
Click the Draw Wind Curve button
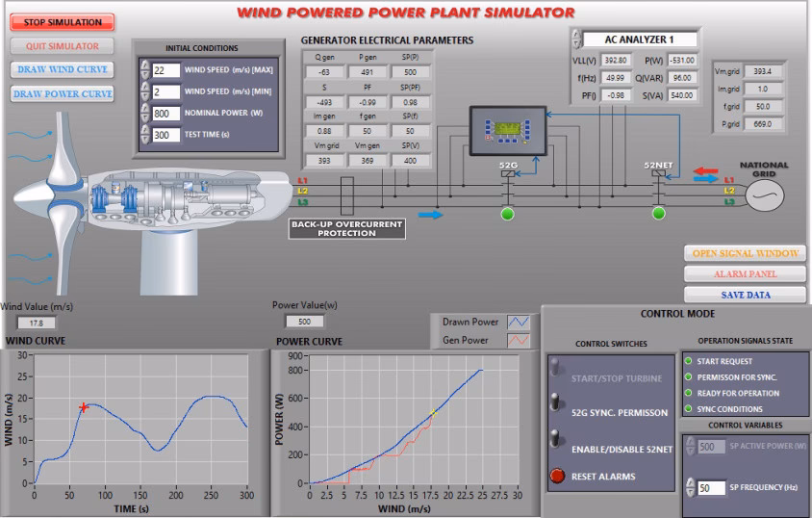[62, 69]
